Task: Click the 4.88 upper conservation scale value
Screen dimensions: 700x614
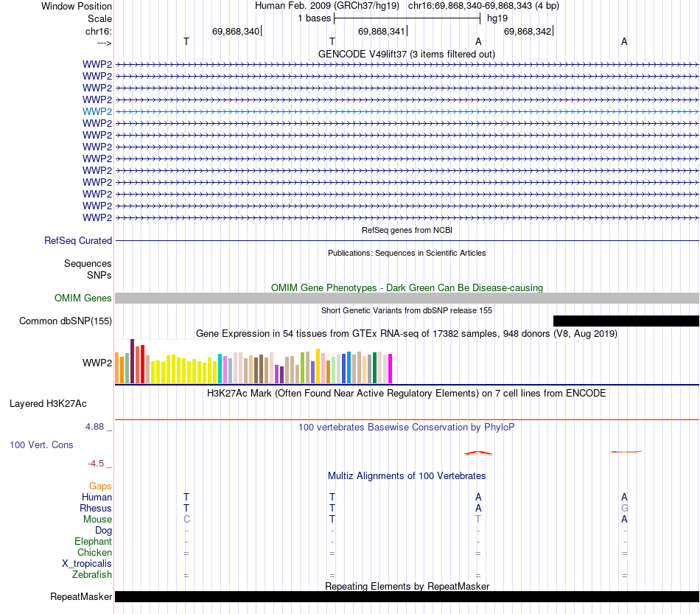Action: (94, 427)
